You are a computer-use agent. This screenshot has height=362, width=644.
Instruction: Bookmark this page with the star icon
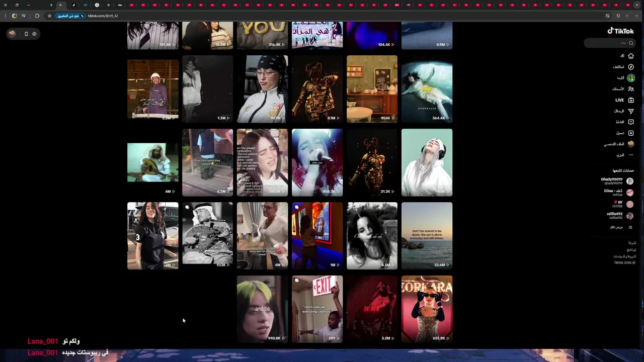(x=49, y=16)
